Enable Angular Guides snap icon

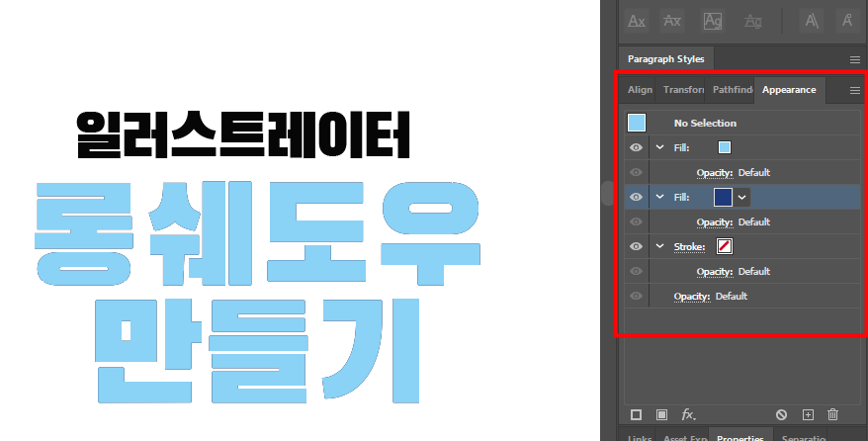[812, 21]
